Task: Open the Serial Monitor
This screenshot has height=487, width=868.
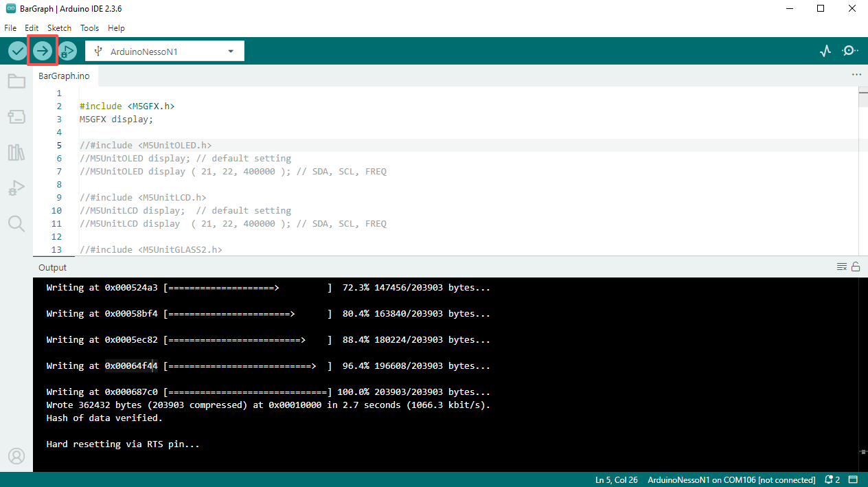Action: [x=850, y=51]
